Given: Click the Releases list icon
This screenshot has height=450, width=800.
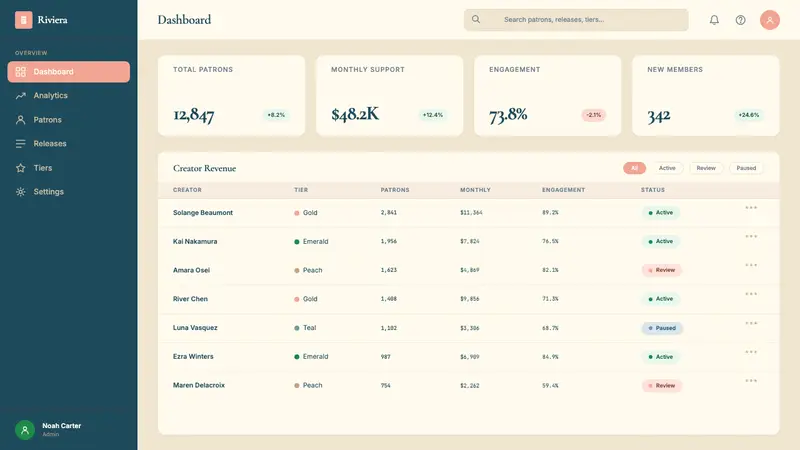Looking at the screenshot, I should pos(20,144).
